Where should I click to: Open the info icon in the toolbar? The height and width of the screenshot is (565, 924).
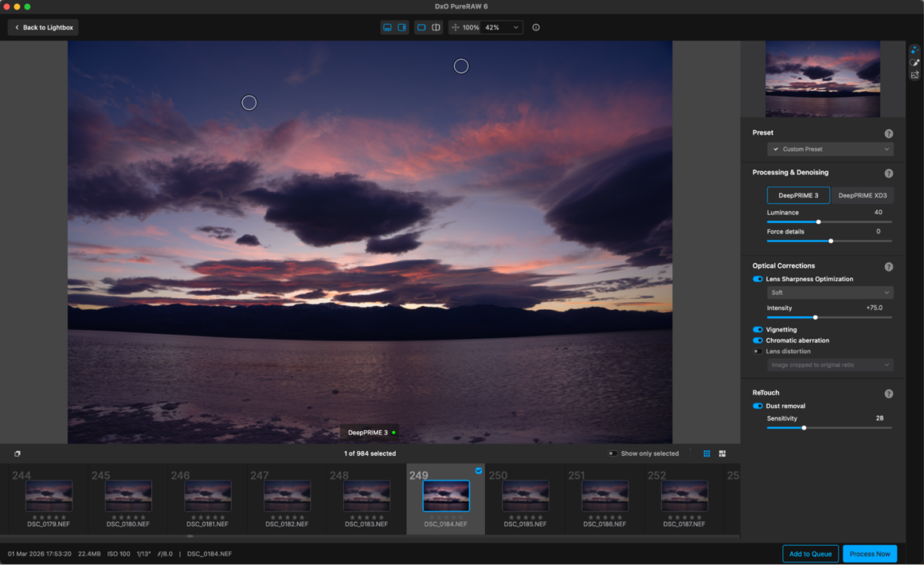pos(535,27)
